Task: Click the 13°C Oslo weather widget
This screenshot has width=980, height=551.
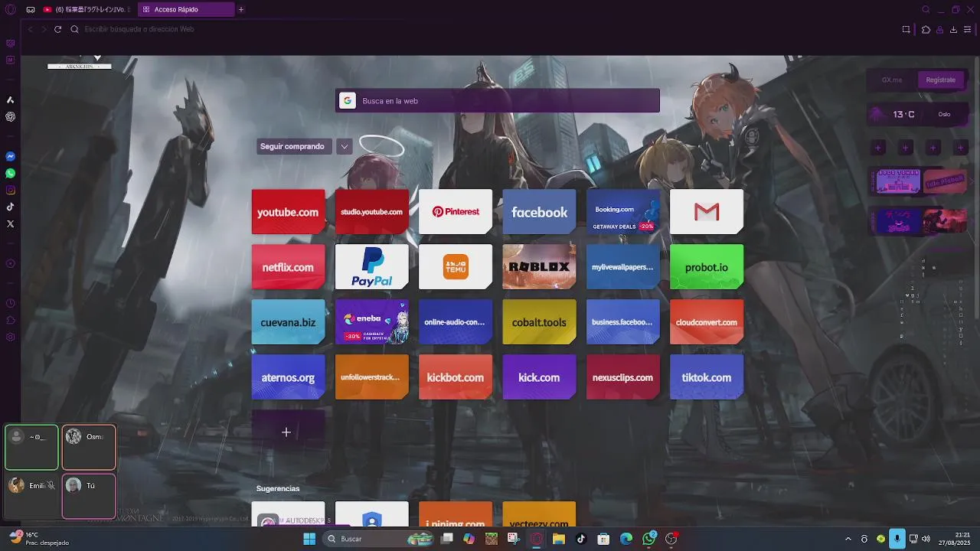Action: (x=917, y=115)
